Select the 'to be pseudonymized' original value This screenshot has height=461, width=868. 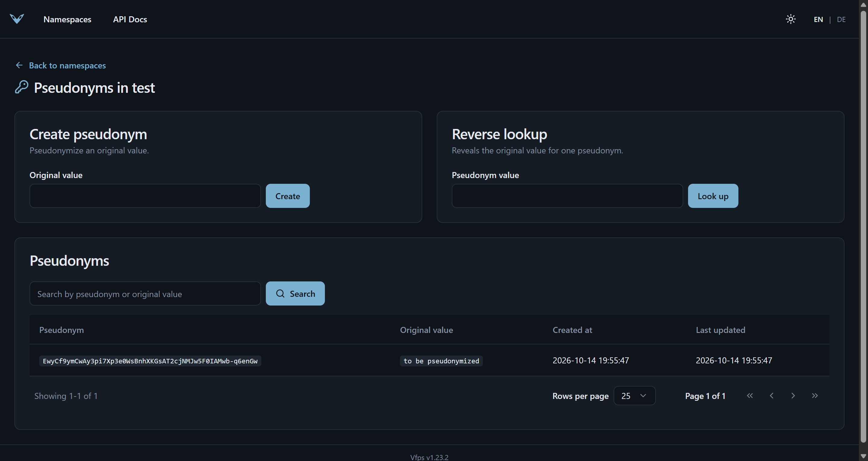click(x=441, y=361)
